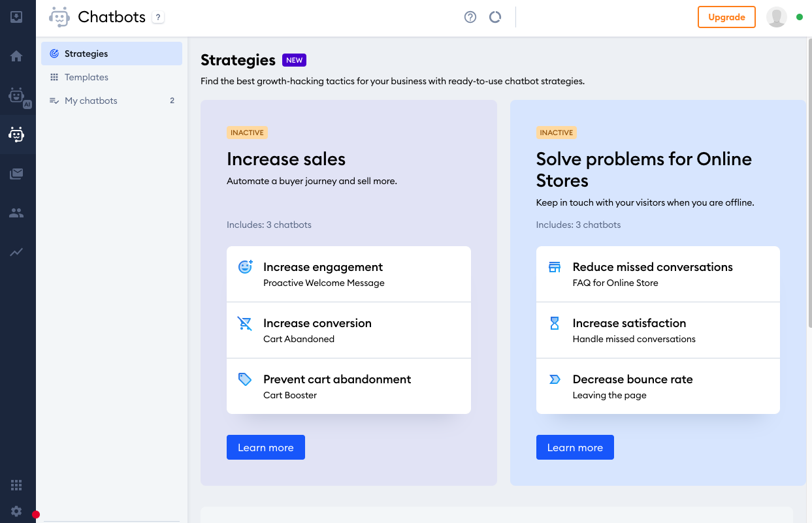This screenshot has height=523, width=812.
Task: Click the INACTIVE badge on Increase sales card
Action: (x=247, y=133)
